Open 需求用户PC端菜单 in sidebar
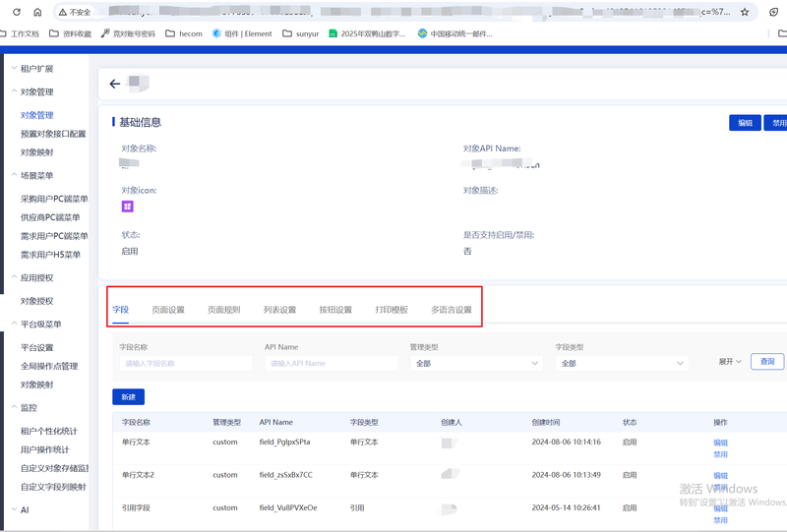Viewport: 787px width, 532px height. (54, 236)
